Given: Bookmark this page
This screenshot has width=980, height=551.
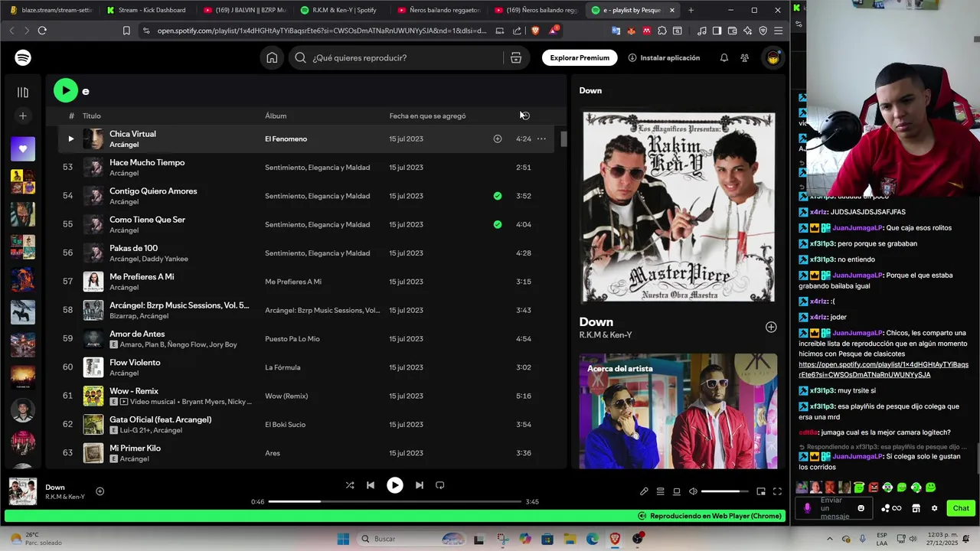Looking at the screenshot, I should pyautogui.click(x=126, y=31).
